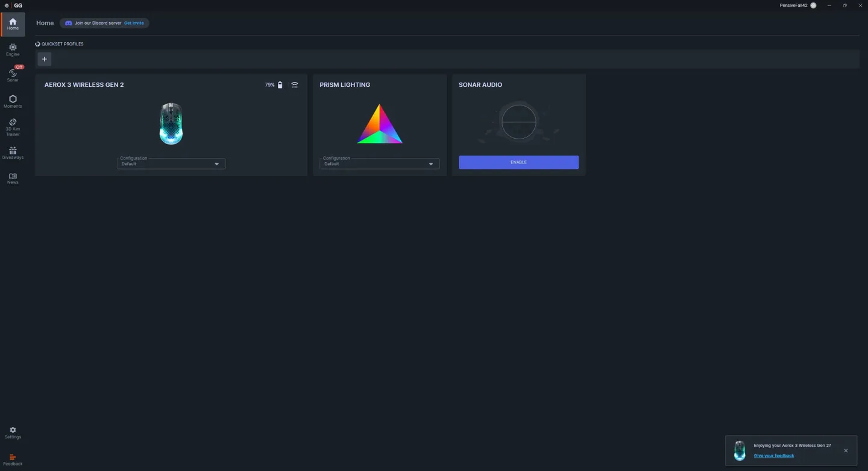Open the Moments section
This screenshot has width=868, height=471.
13,101
